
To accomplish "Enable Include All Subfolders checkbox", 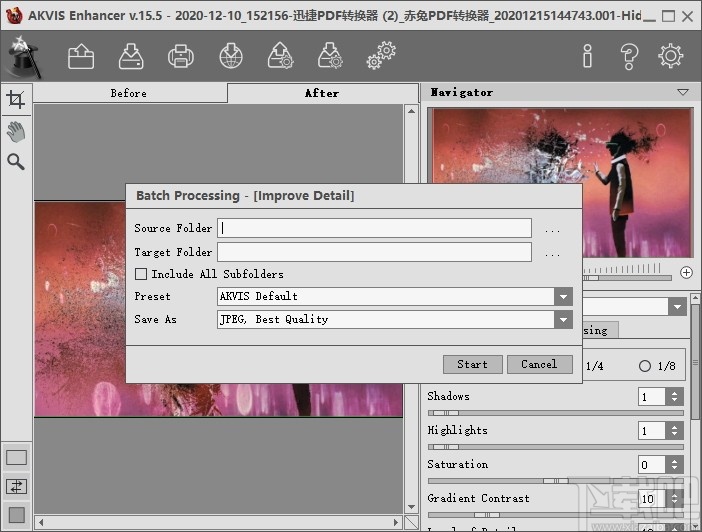I will (141, 274).
